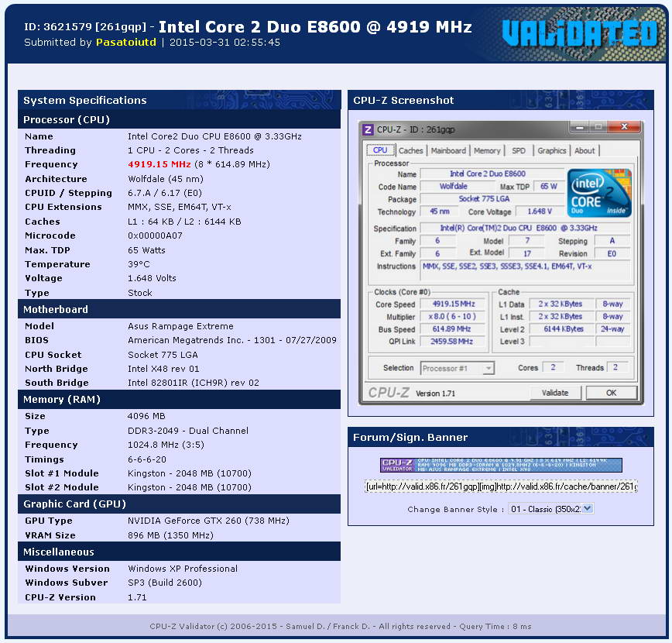Click the Windows XP Professional value
Screen dimensions: 672x643
coord(183,569)
